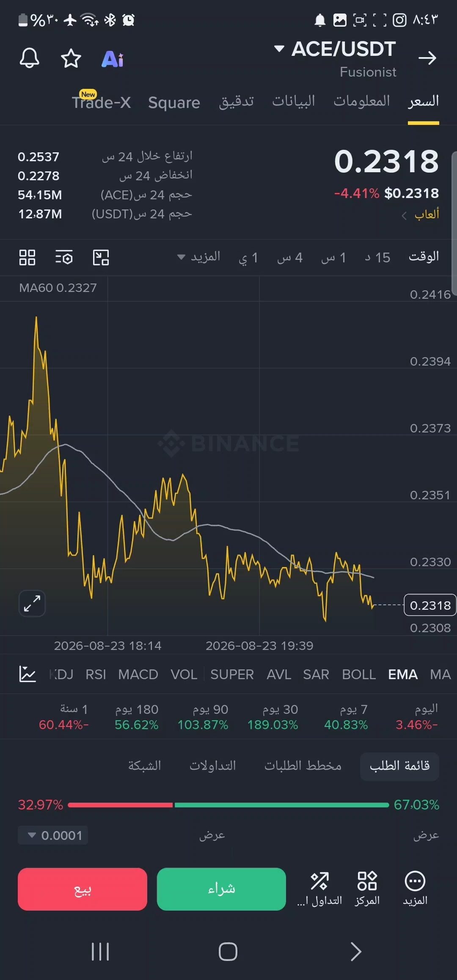This screenshot has width=457, height=980.
Task: Add ACE/USDT to favorites with star
Action: click(x=71, y=58)
